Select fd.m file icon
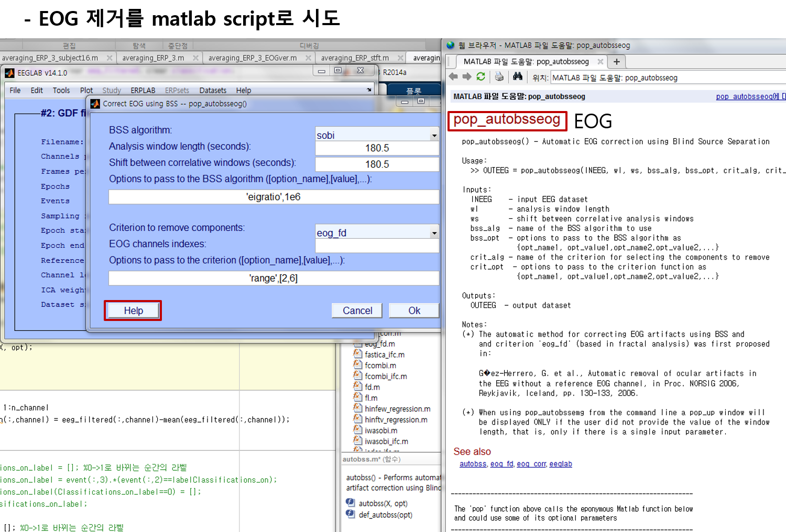 click(358, 386)
